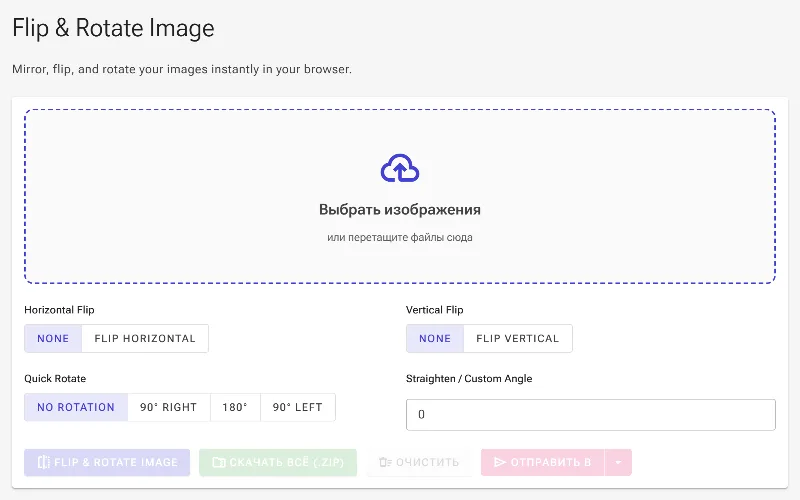
Task: Click the ОТПРАВИТЬ В button
Action: 542,462
